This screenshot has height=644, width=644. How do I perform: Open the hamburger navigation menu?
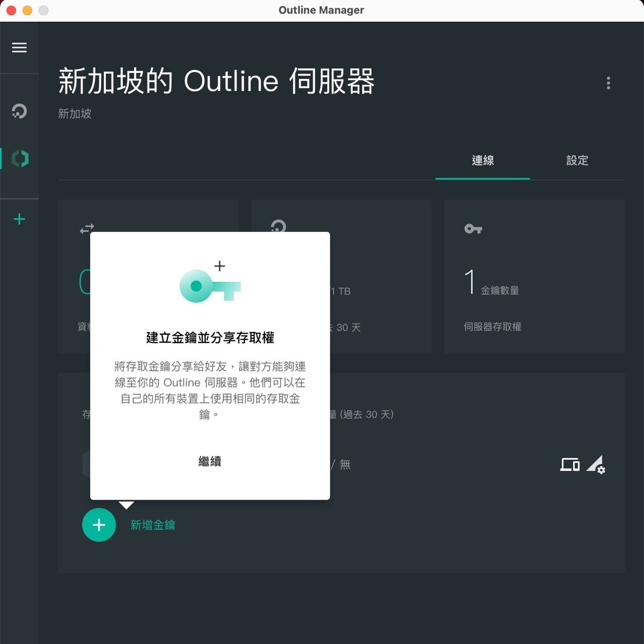(19, 48)
